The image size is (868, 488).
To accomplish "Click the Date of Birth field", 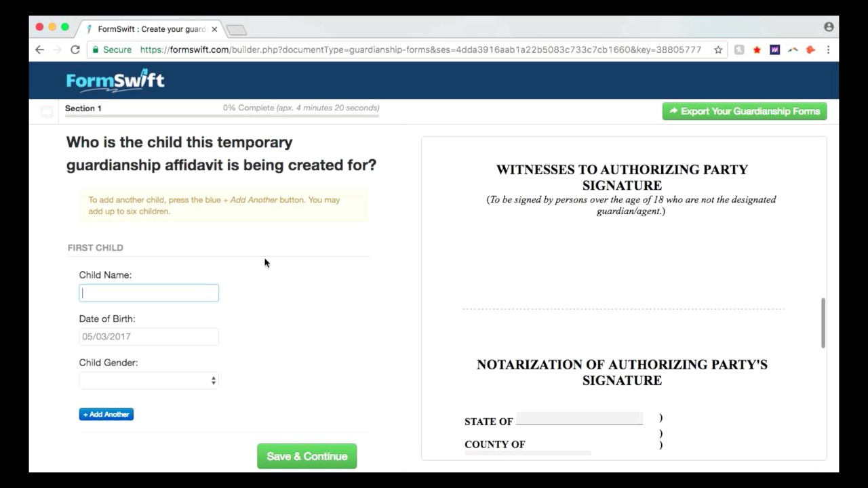I will point(149,336).
